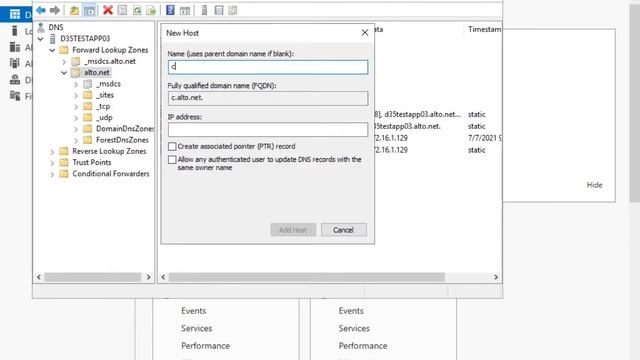Click Local Server icon in Server Manager sidebar

pyautogui.click(x=15, y=31)
